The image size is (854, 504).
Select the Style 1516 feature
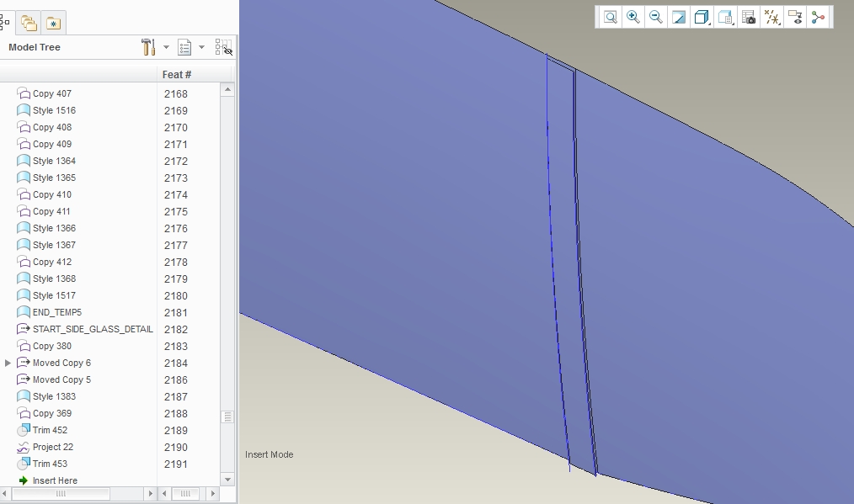[x=54, y=110]
